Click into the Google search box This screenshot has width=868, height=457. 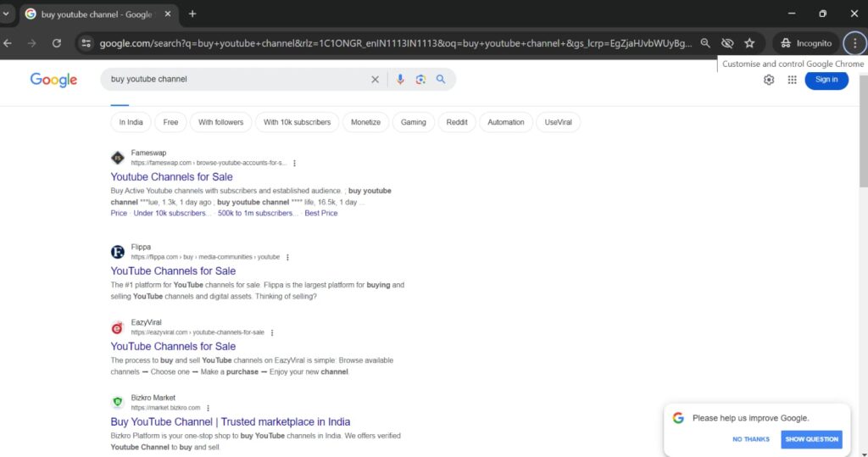238,79
